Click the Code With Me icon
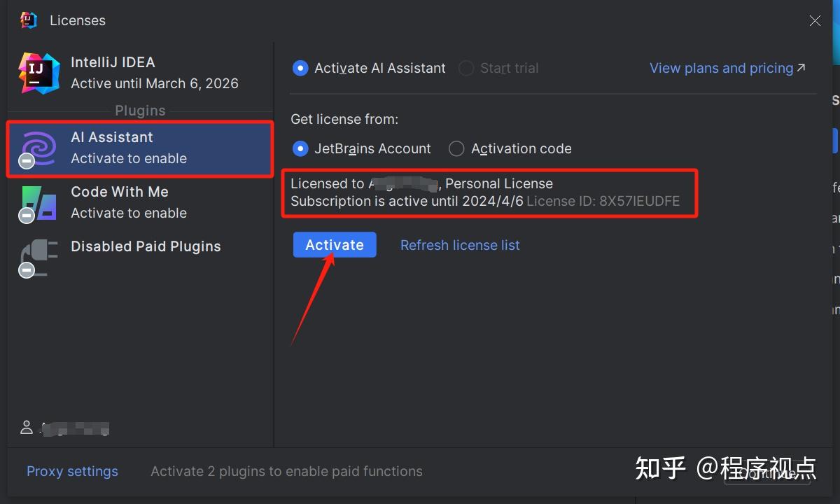This screenshot has width=840, height=504. coord(39,203)
